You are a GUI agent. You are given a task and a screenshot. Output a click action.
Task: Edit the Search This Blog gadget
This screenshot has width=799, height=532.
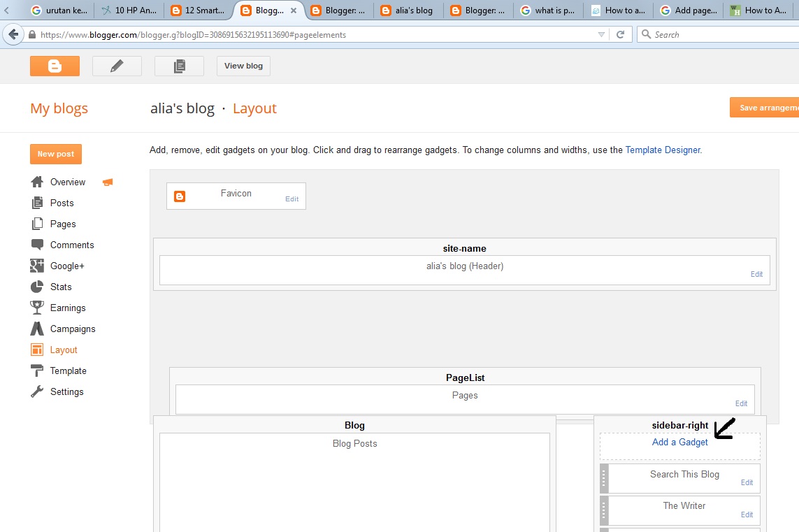[x=747, y=482]
